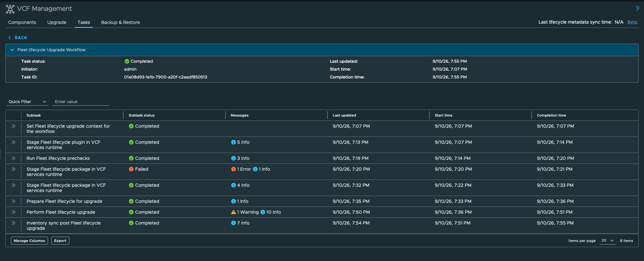This screenshot has width=644, height=261.
Task: Click the VCF Management logo icon
Action: pos(10,9)
